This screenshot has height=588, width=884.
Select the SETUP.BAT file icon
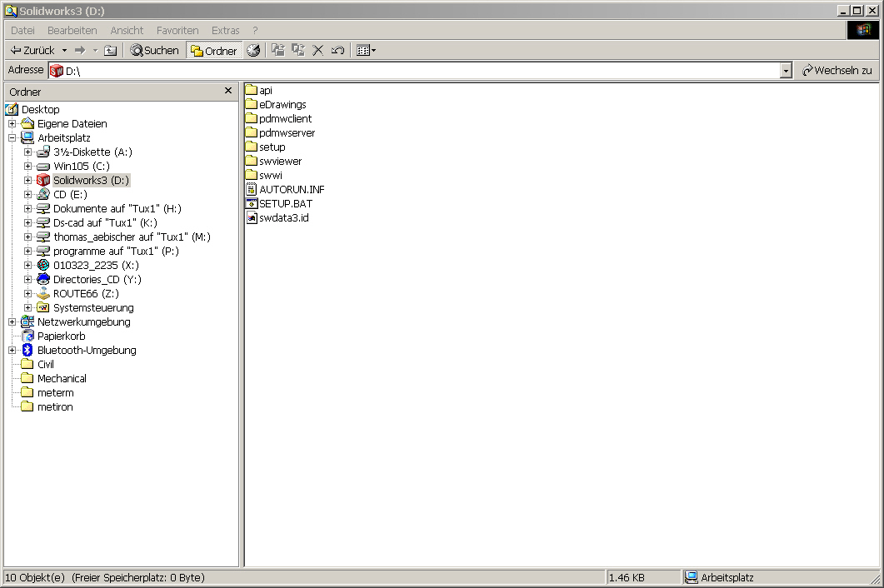[252, 204]
